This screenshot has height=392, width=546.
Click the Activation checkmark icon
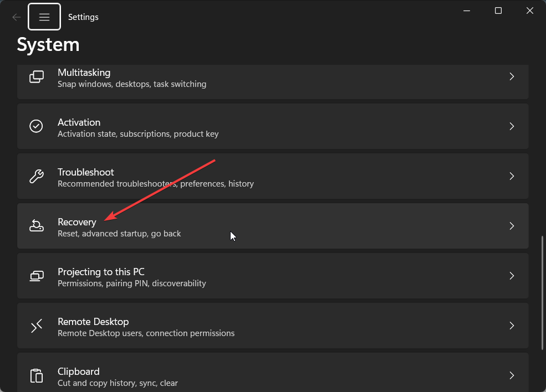(x=36, y=126)
